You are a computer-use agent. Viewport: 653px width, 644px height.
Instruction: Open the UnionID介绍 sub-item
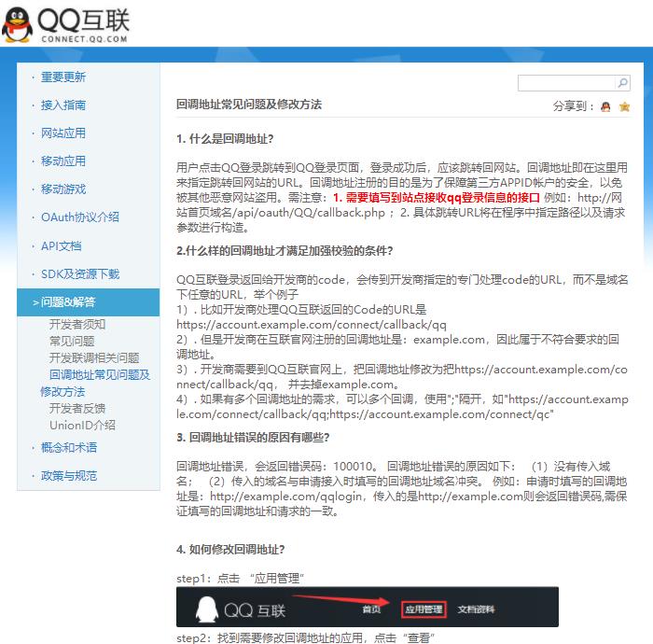82,426
